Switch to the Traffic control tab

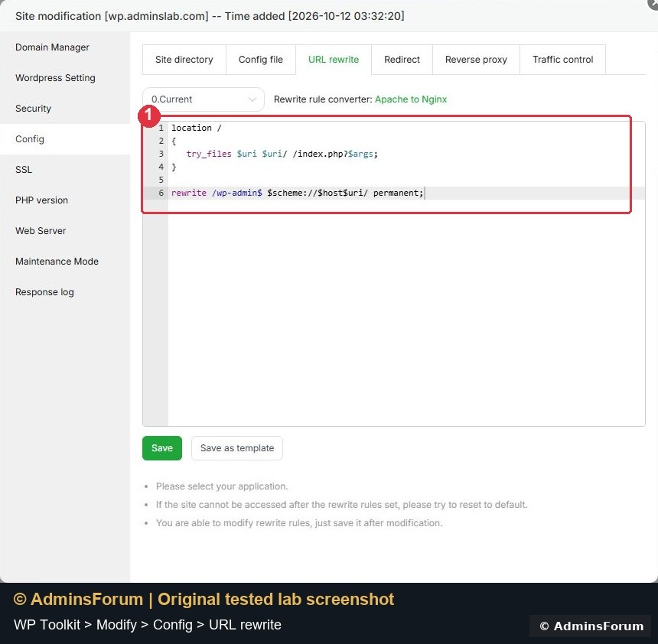[x=562, y=60]
